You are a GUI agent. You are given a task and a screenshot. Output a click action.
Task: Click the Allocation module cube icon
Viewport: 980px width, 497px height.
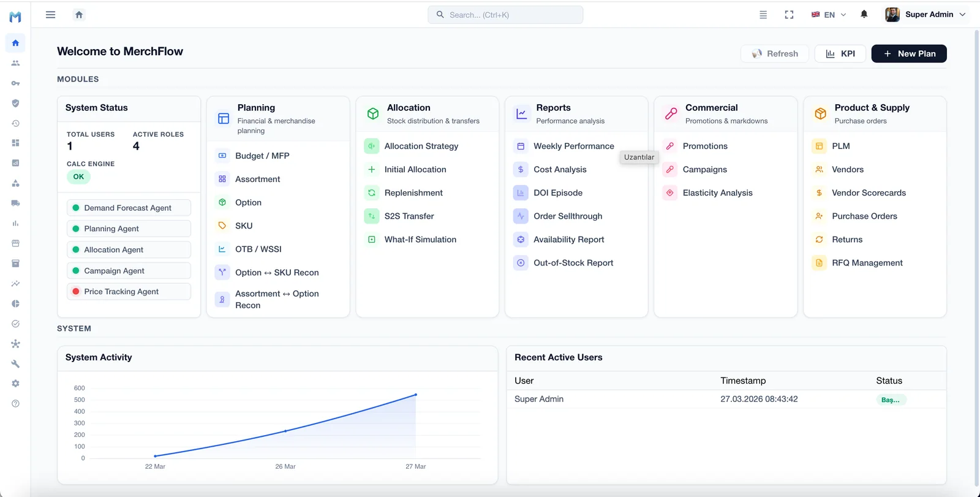pyautogui.click(x=373, y=113)
